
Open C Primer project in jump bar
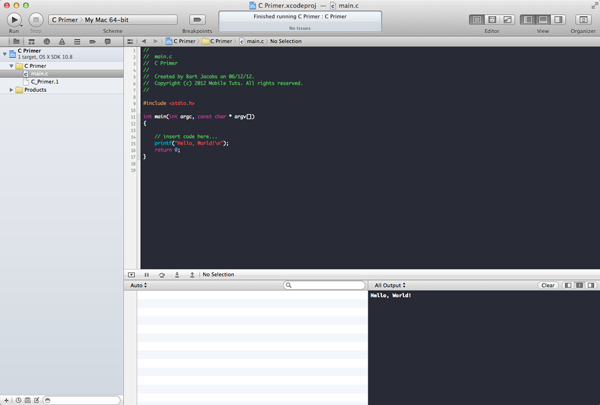[181, 41]
